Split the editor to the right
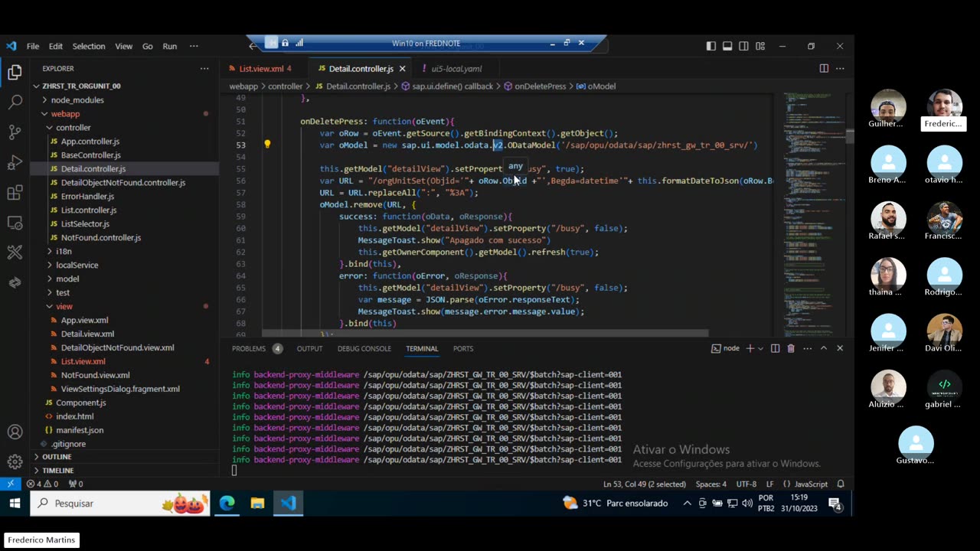 coord(824,68)
